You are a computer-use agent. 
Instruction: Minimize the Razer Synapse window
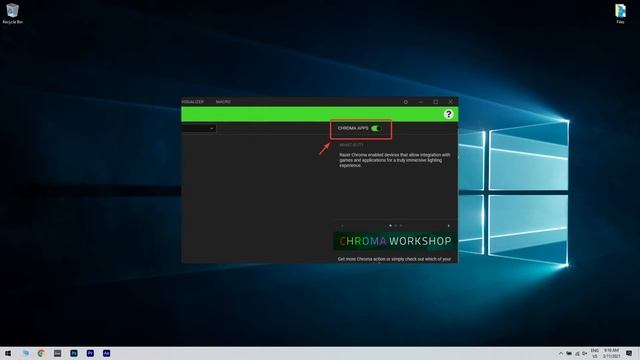(x=420, y=102)
